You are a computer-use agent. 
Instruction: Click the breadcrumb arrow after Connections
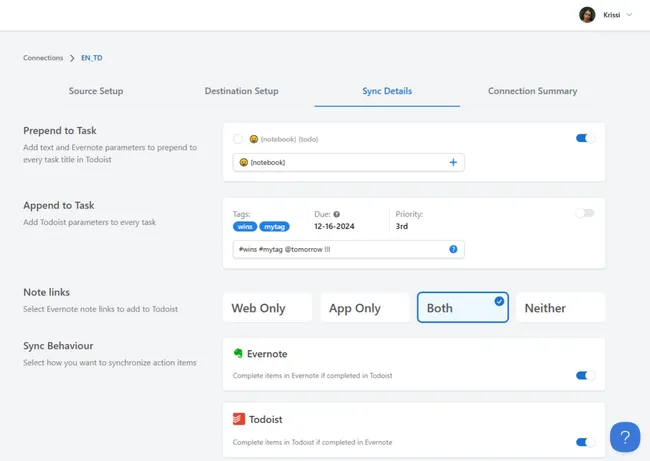click(72, 59)
